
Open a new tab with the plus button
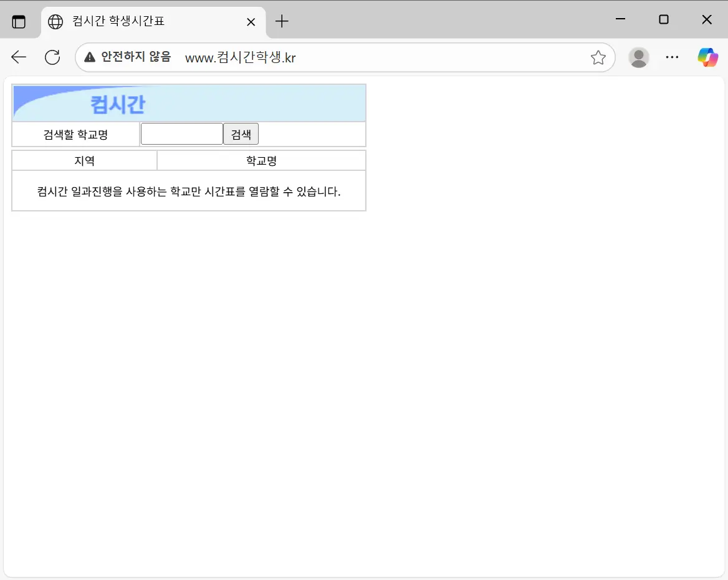pos(282,21)
